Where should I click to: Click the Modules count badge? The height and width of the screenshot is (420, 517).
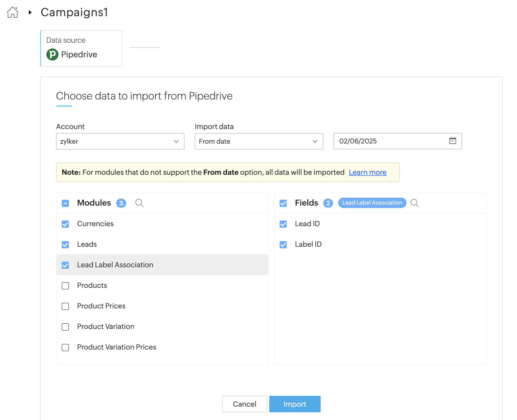point(121,203)
